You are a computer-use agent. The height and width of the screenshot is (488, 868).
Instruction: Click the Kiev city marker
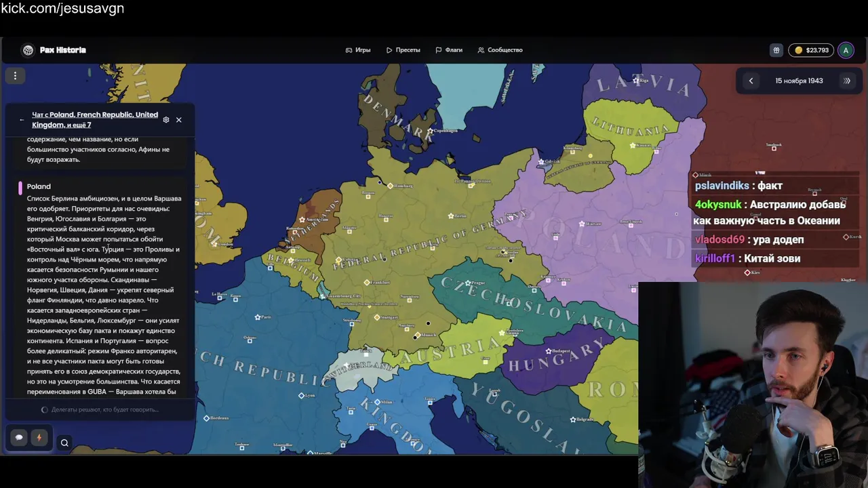point(747,272)
